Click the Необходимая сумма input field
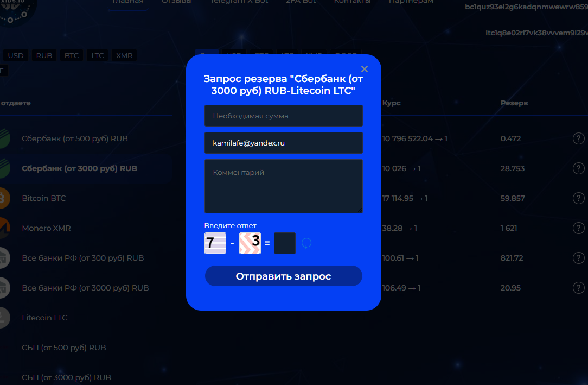This screenshot has height=385, width=588. click(x=284, y=116)
